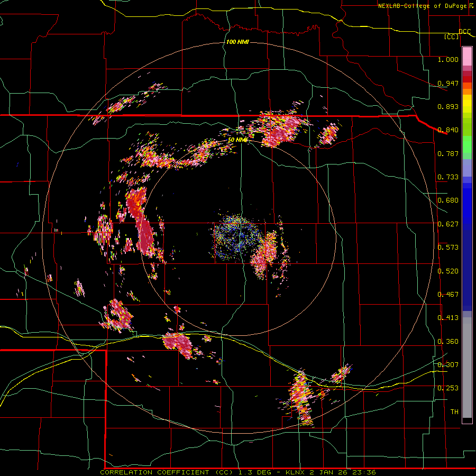Click the 0.840 legend value
Image resolution: width=476 pixels, height=476 pixels.
[448, 130]
